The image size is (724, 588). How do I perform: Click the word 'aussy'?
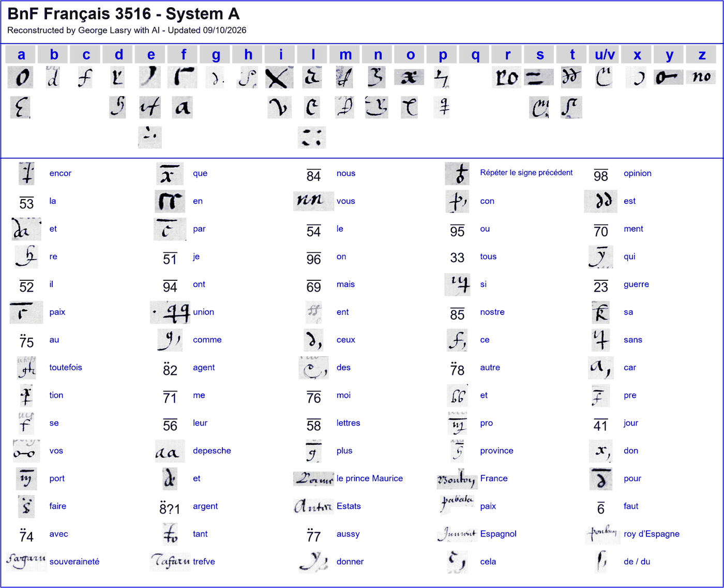point(348,534)
